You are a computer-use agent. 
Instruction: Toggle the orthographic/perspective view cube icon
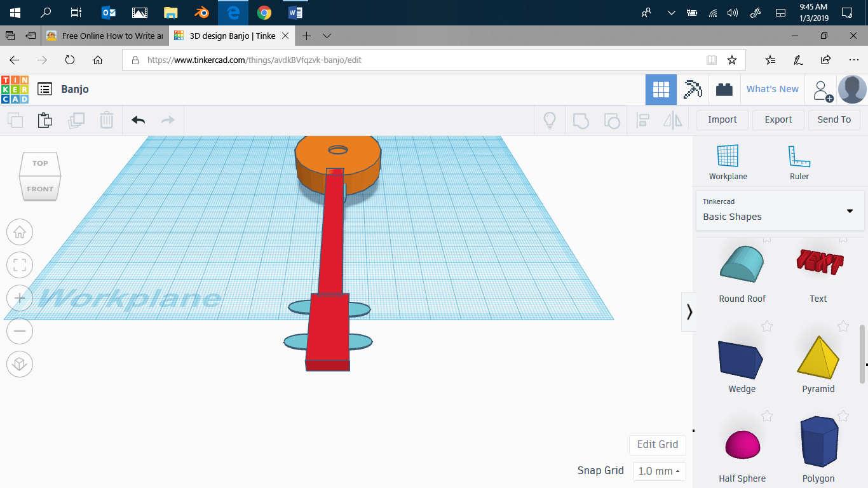(x=20, y=364)
